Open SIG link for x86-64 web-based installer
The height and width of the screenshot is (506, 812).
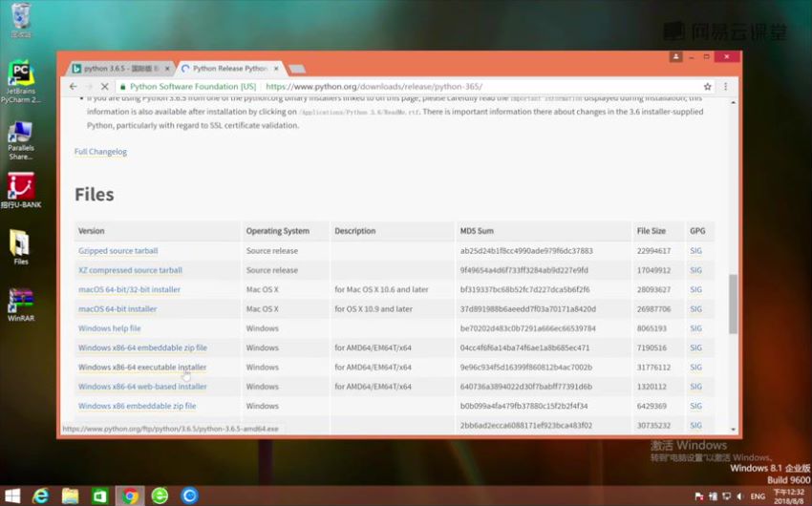(696, 387)
